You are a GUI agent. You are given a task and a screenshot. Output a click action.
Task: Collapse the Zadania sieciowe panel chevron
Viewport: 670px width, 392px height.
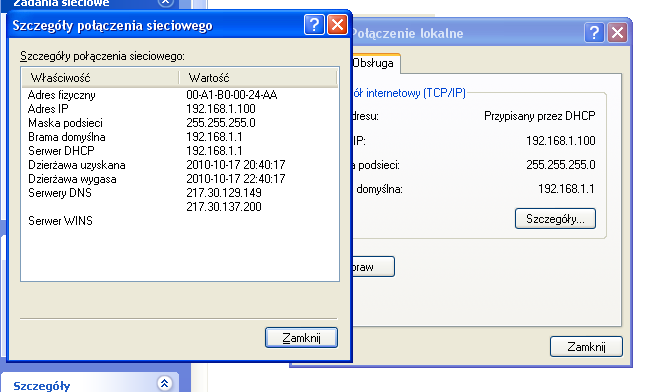[x=165, y=3]
